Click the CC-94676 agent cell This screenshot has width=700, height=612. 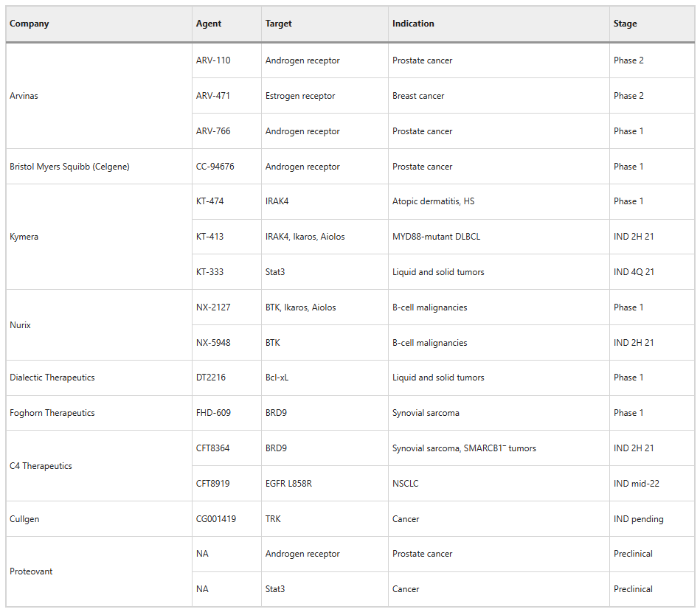(215, 167)
